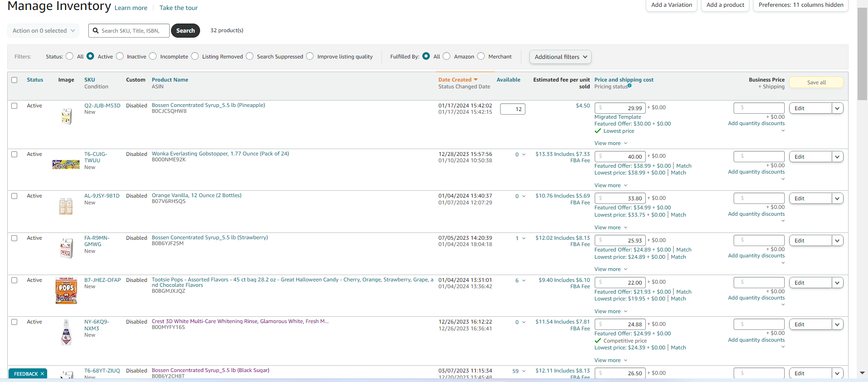Toggle the select-all products checkbox
This screenshot has height=382, width=868.
14,80
